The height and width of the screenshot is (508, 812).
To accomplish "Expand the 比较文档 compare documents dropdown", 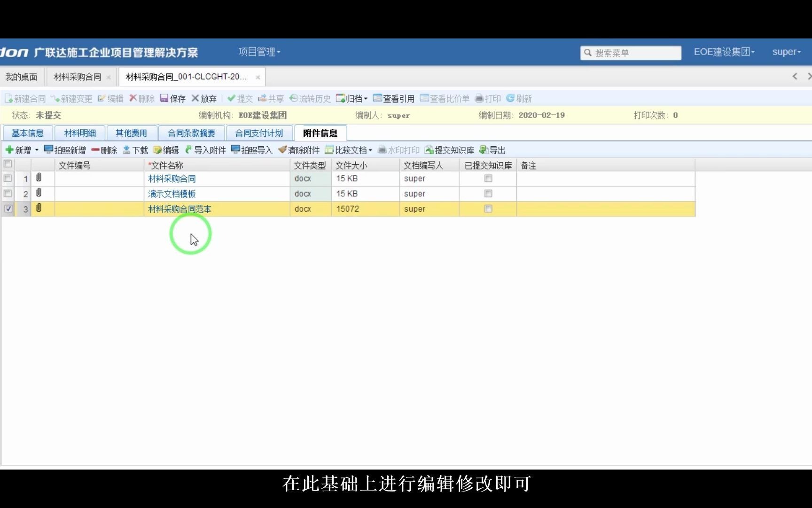I will [348, 150].
